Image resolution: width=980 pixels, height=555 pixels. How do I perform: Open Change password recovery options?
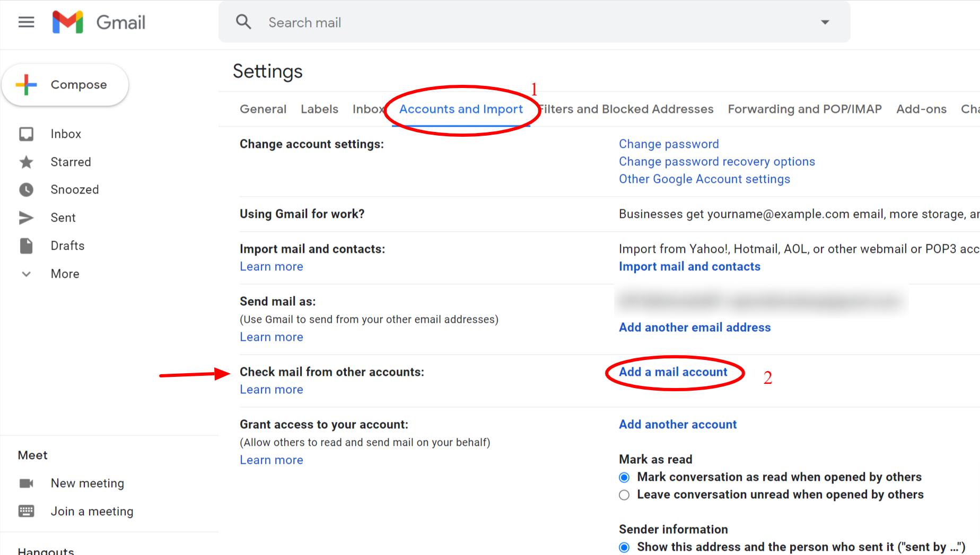(716, 161)
